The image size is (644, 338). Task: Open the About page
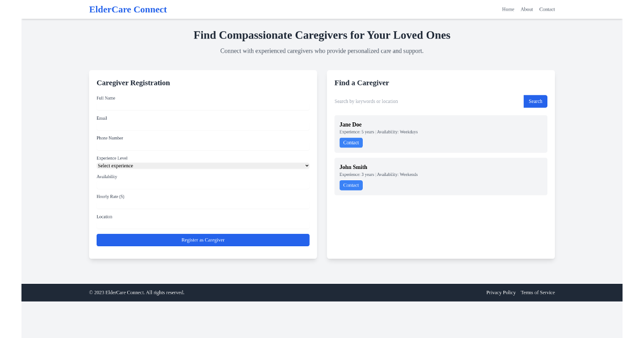(526, 9)
